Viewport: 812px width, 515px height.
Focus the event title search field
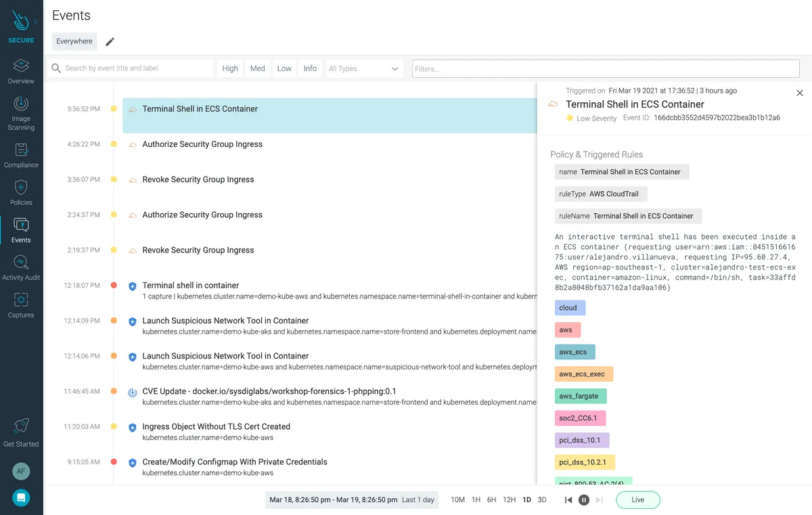(137, 68)
